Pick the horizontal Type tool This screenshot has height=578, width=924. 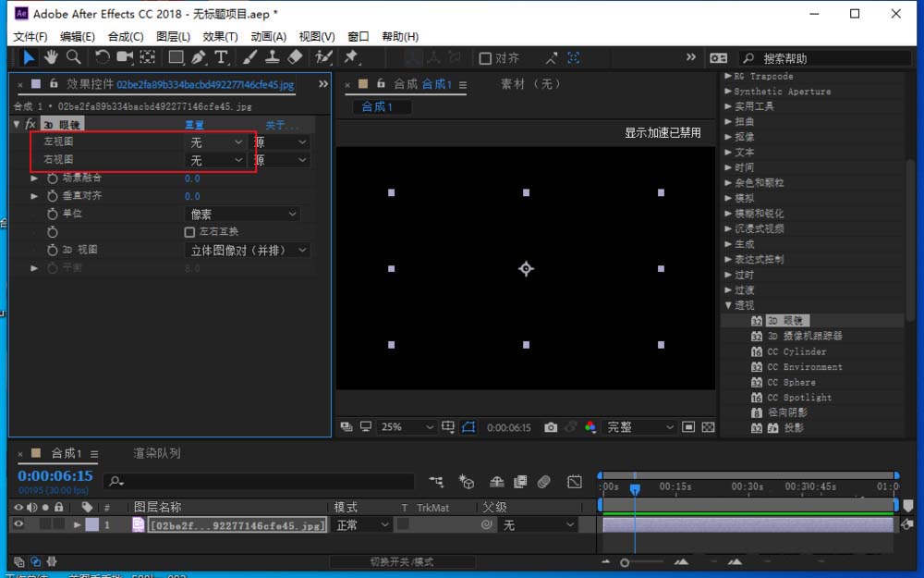222,57
